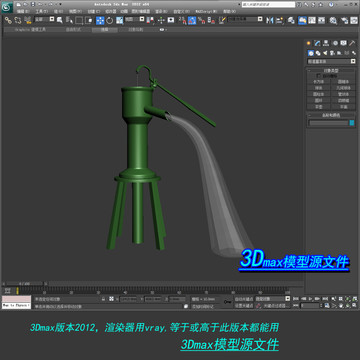Toggle the Angle Snap button
Viewport: 360px width, 360px height.
[192, 20]
